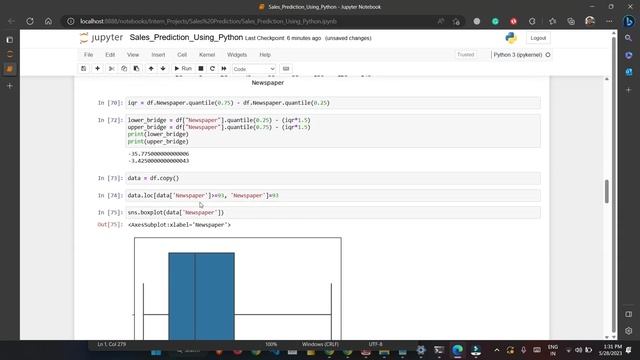The image size is (640, 360).
Task: Reload the browser page
Action: [x=30, y=21]
